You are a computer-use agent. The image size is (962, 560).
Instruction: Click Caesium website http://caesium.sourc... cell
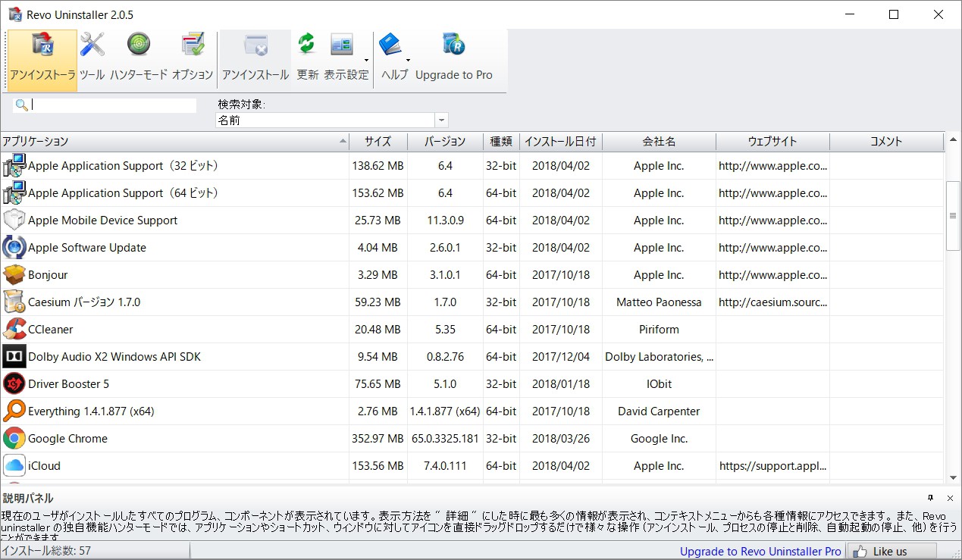(772, 302)
